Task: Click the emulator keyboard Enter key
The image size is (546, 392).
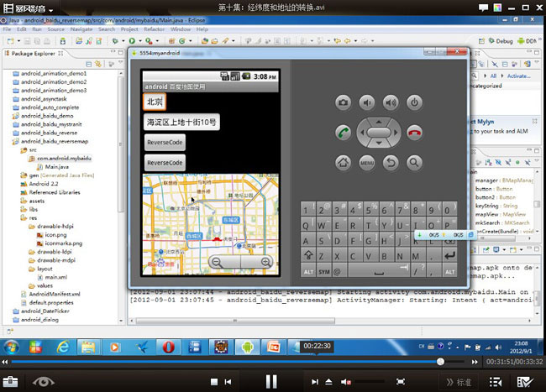Action: (x=449, y=256)
